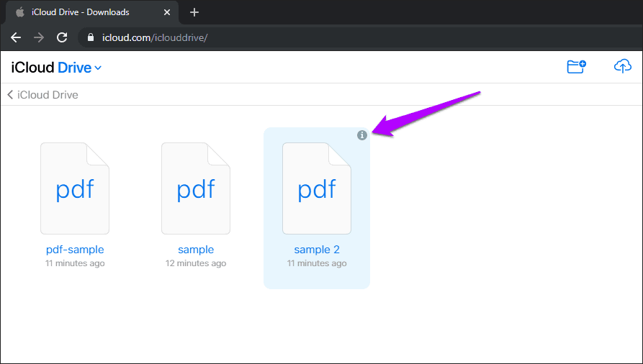Reload the iCloud Drive page
The width and height of the screenshot is (643, 364).
coord(62,37)
